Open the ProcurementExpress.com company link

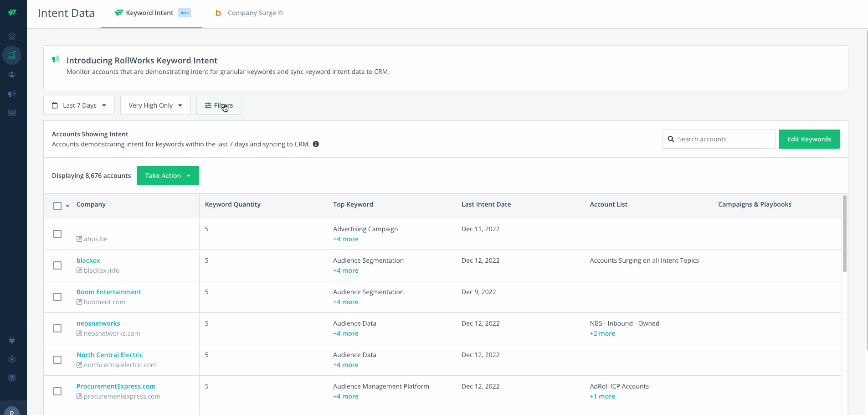[116, 386]
